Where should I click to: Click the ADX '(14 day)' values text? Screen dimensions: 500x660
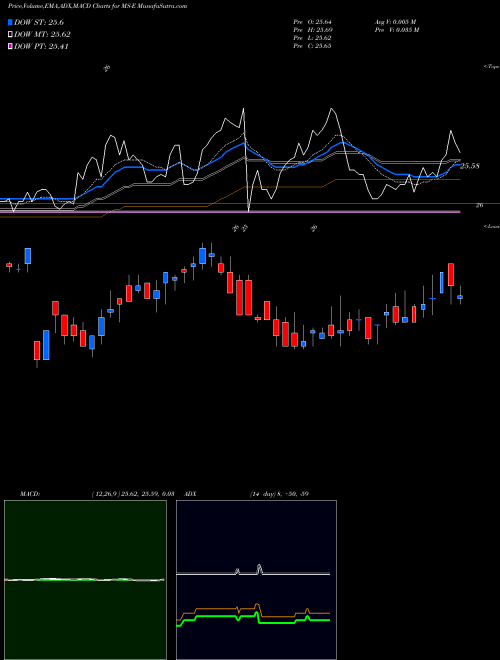[279, 494]
